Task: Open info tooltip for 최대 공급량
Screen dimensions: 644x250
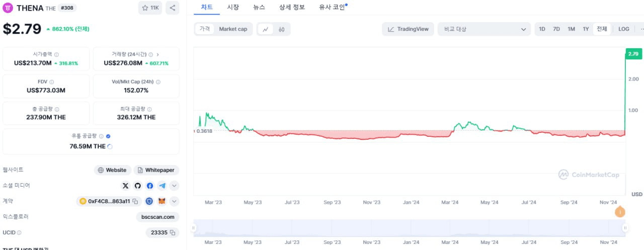Action: [x=149, y=109]
